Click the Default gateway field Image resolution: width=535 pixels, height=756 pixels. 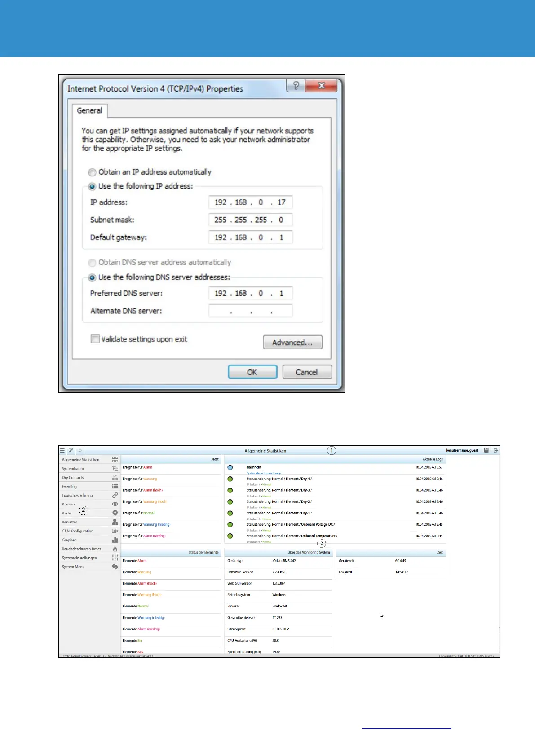pos(251,237)
